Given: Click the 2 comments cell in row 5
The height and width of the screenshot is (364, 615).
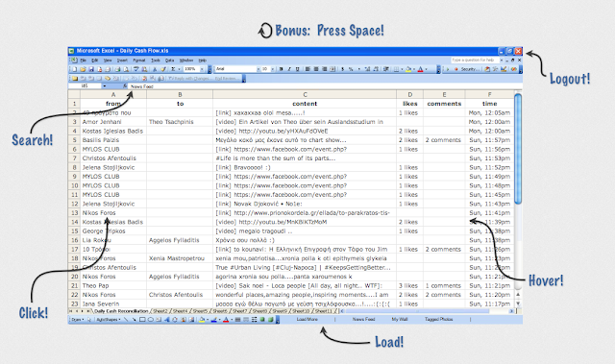Looking at the screenshot, I should 444,140.
